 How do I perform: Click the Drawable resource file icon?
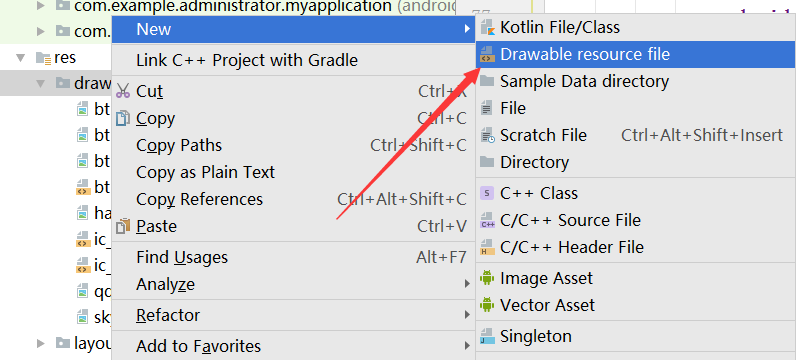[x=487, y=54]
